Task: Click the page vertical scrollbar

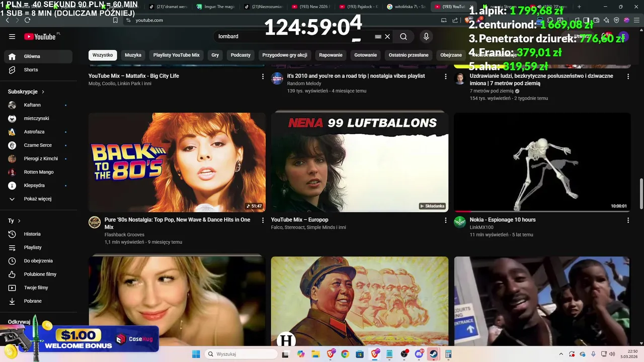Action: coord(641,194)
